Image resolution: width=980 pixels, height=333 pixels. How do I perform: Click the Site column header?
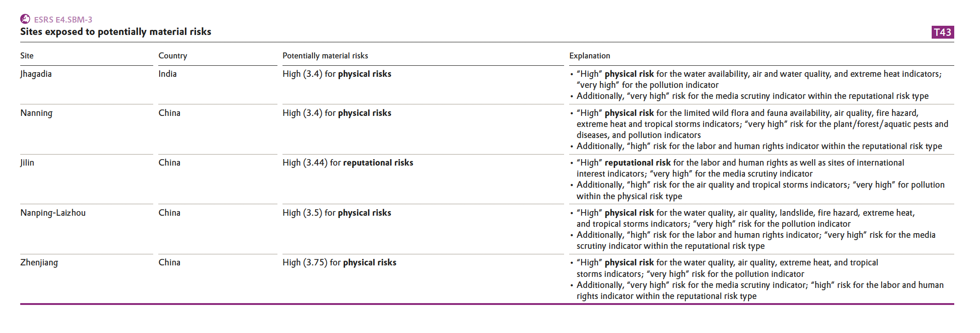pos(27,56)
